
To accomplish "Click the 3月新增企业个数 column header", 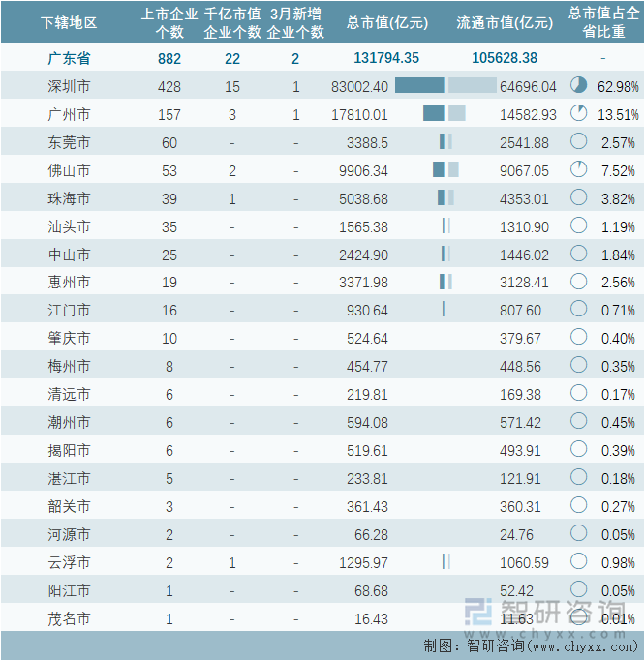I will click(295, 22).
